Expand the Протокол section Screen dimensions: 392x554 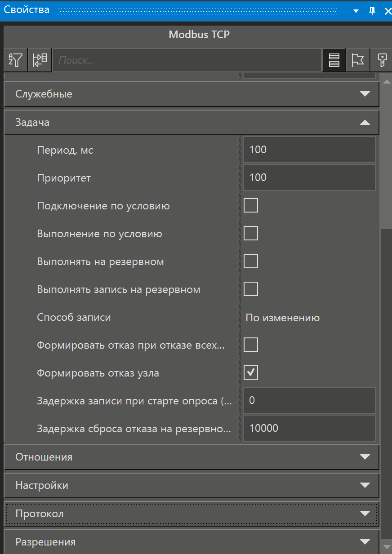point(365,514)
